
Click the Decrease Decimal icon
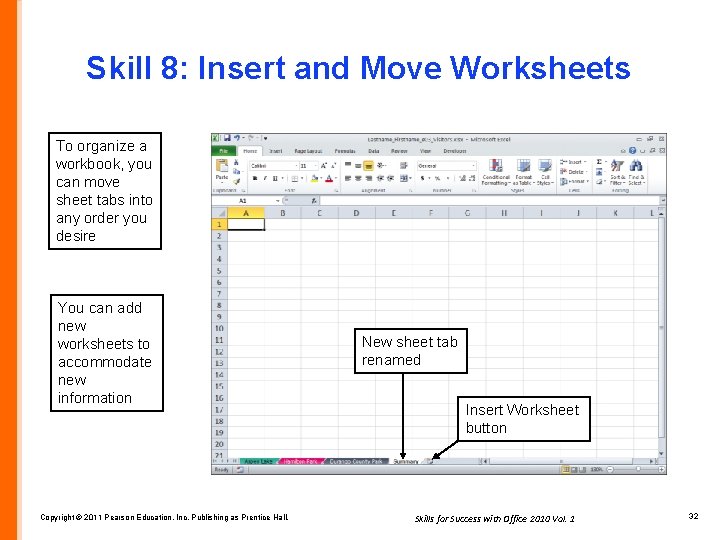[472, 178]
